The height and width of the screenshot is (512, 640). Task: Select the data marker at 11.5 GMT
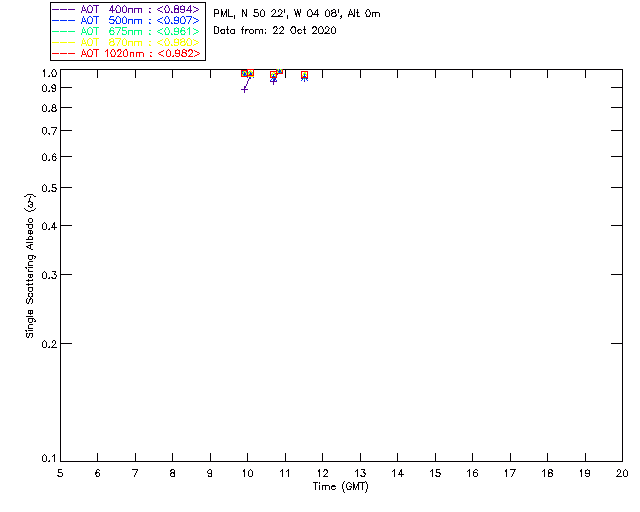point(304,76)
